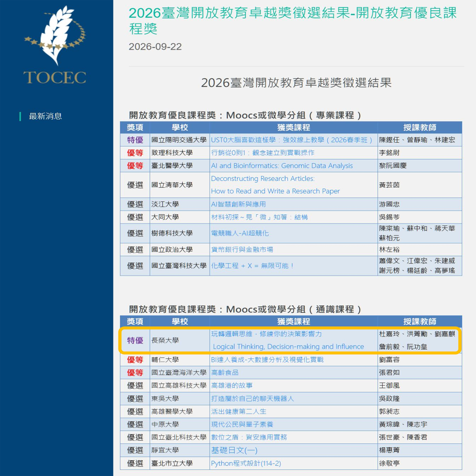
Task: Select the page title heading text
Action: [293, 20]
